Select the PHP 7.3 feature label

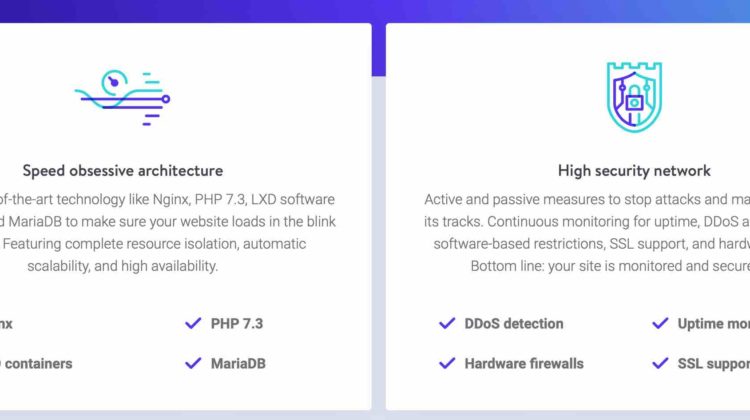tap(237, 324)
